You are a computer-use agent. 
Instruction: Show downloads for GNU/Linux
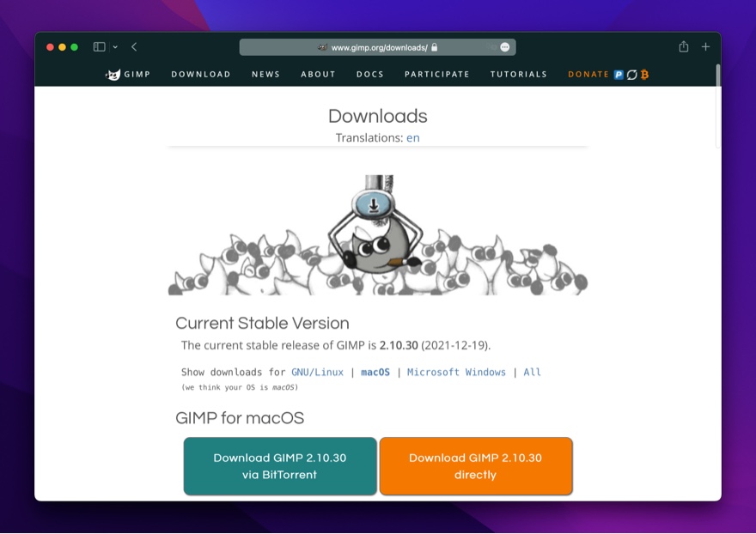pos(317,372)
